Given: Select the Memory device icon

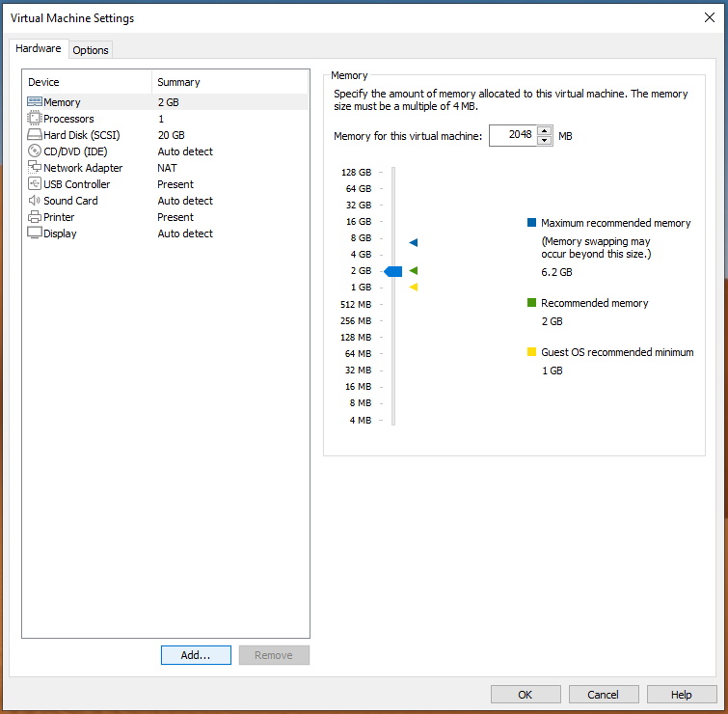Looking at the screenshot, I should pos(35,101).
